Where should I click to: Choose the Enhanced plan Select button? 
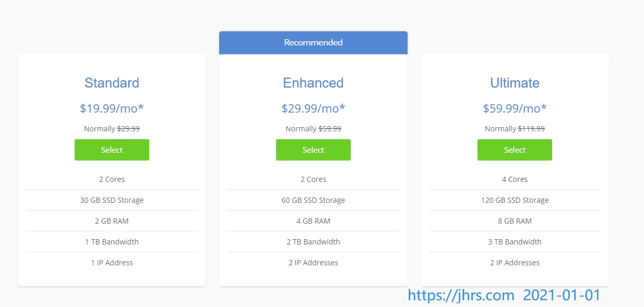point(313,150)
